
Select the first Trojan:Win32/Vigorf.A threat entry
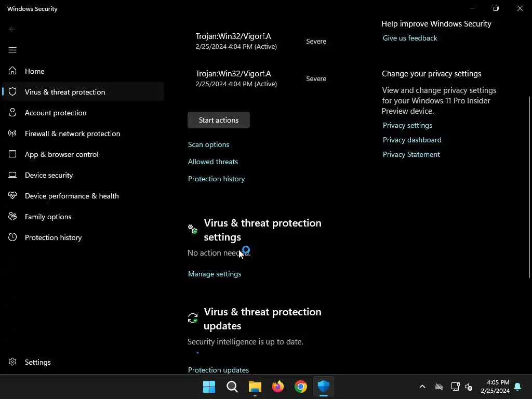261,41
